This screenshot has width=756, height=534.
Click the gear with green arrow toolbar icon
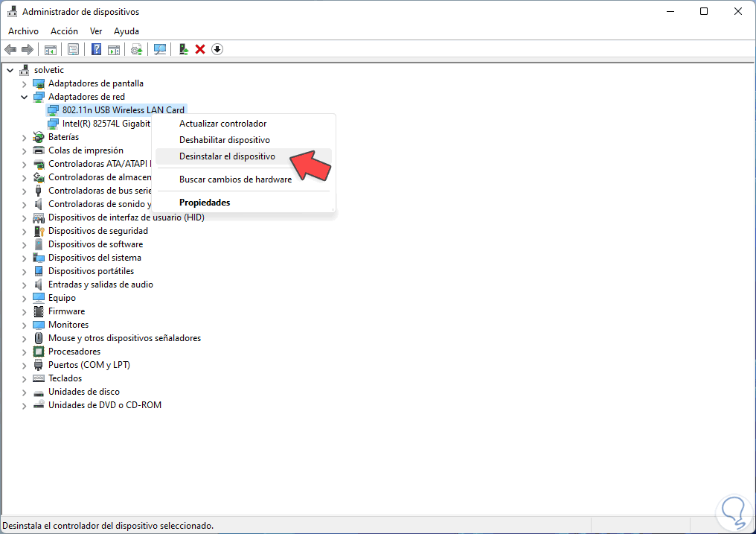[136, 49]
